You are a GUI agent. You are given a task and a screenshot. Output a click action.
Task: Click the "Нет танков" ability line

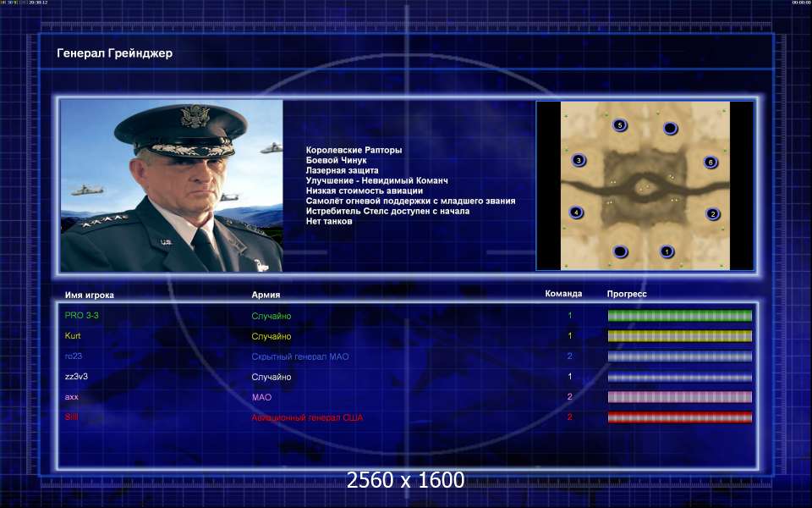(329, 221)
